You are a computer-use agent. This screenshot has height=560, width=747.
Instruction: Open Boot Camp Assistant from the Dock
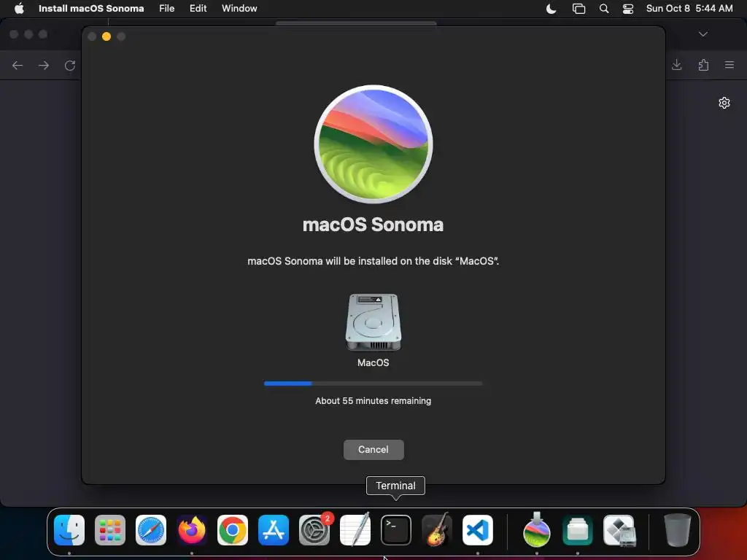[619, 530]
